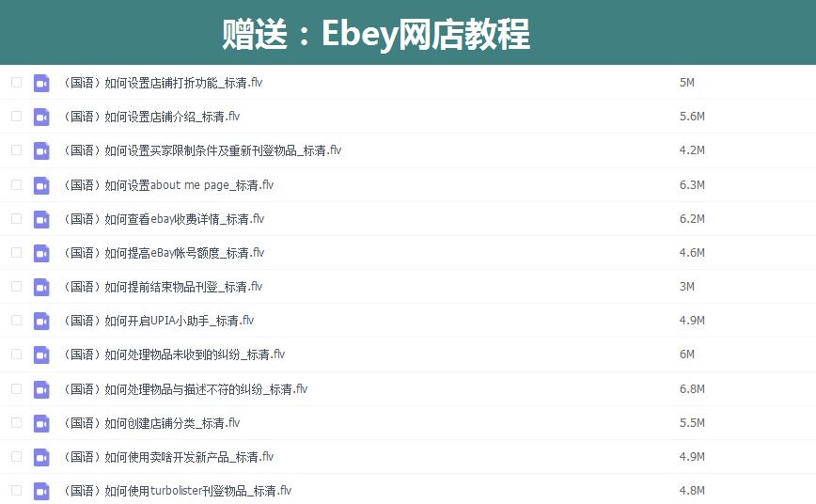Click video icon for 物品未收到的纠纷 file

point(41,354)
